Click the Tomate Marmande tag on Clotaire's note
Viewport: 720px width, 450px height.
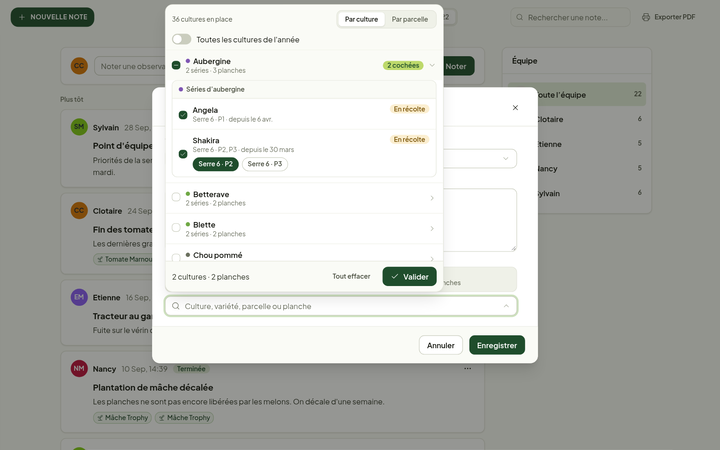click(123, 259)
